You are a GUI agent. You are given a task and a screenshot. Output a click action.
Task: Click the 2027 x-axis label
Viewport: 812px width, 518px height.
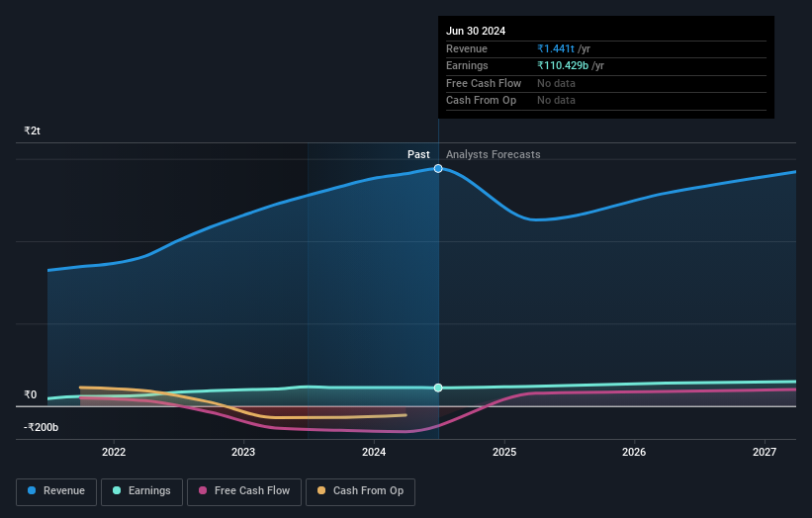click(x=765, y=452)
